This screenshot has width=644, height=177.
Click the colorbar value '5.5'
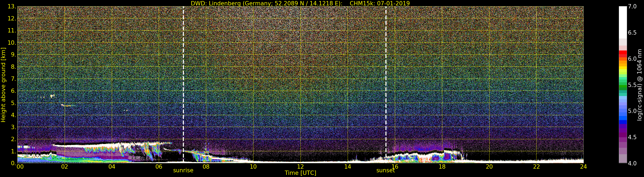(632, 85)
